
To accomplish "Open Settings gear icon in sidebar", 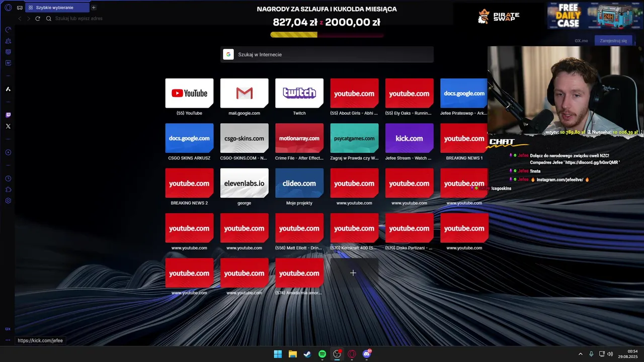I will [8, 201].
